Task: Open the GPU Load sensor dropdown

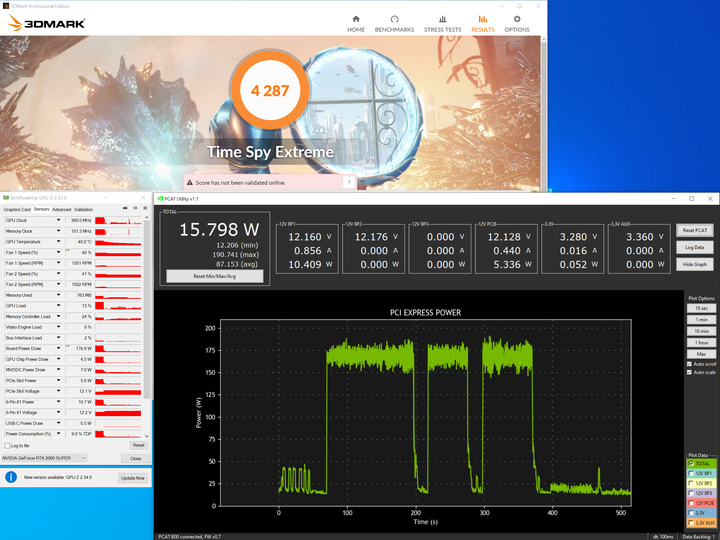Action: 58,306
